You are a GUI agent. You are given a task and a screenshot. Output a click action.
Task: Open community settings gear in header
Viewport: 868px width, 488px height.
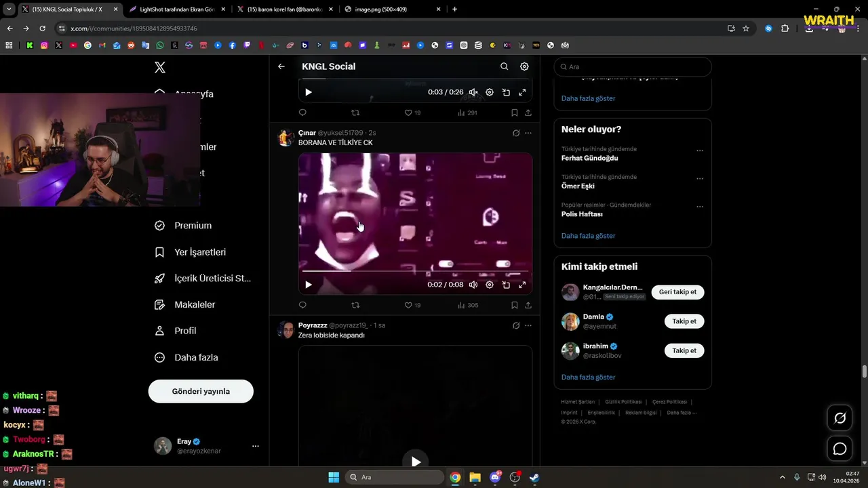pyautogui.click(x=524, y=66)
